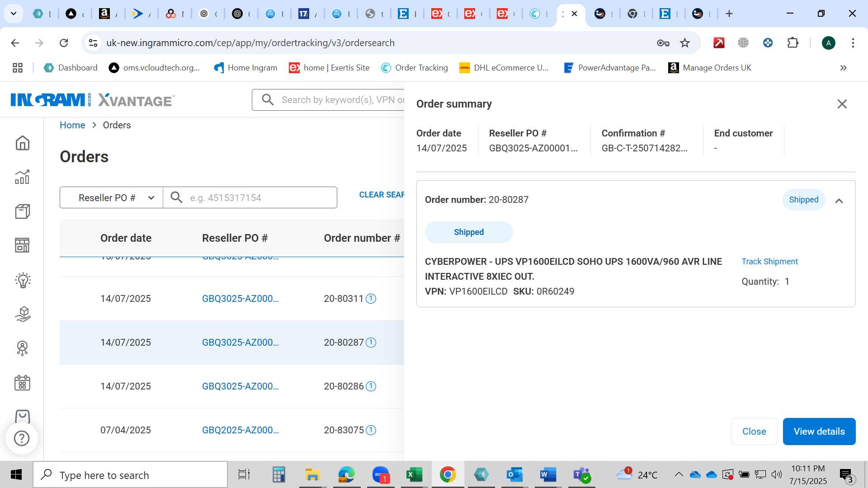Screen dimensions: 868x488
Task: Open Reseller PO link in 07/04/2025 row
Action: click(x=241, y=430)
